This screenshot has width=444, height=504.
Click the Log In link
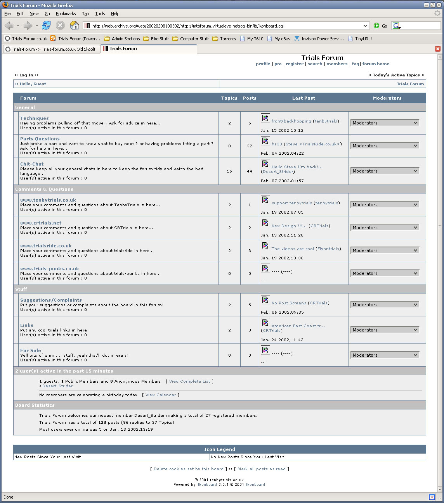pos(26,75)
